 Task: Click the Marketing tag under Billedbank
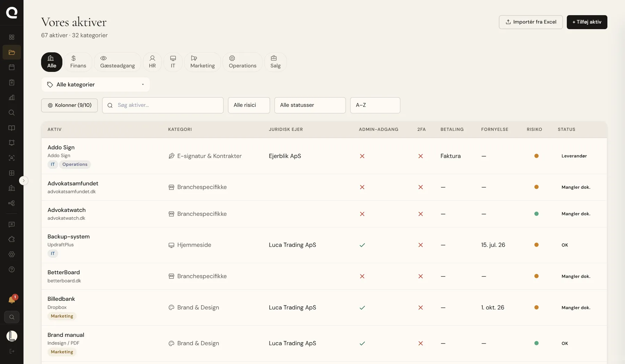tap(62, 316)
